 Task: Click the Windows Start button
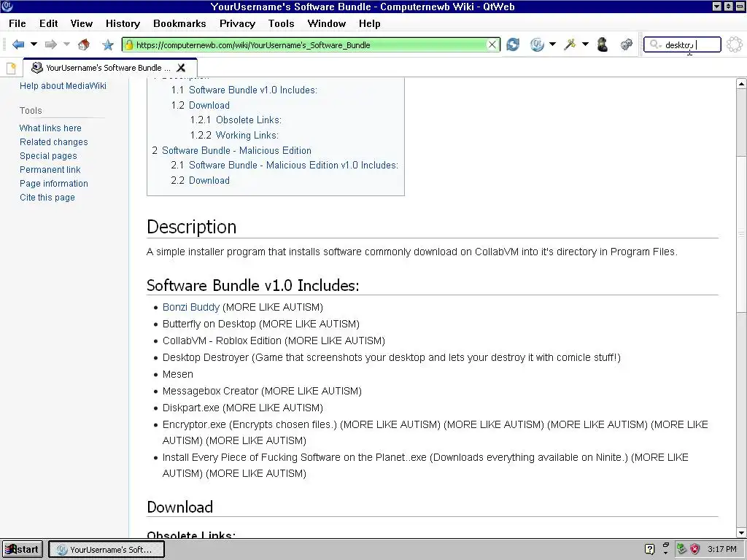(x=23, y=549)
